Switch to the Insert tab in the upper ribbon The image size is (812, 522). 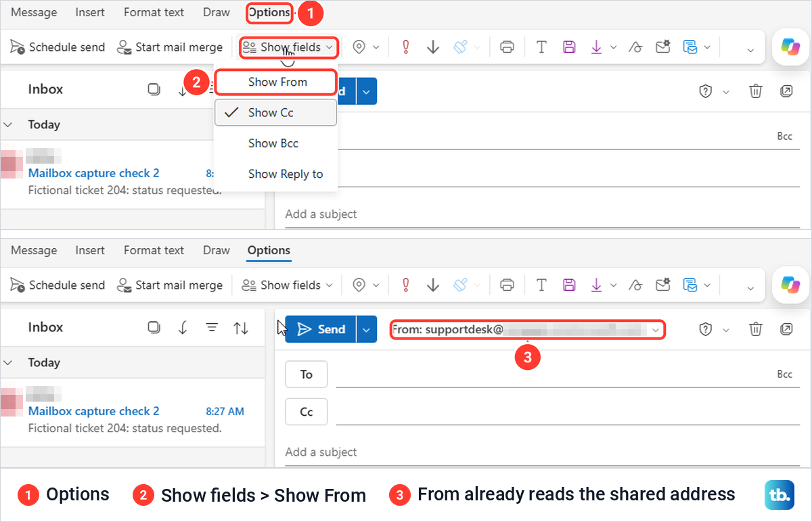click(x=90, y=12)
